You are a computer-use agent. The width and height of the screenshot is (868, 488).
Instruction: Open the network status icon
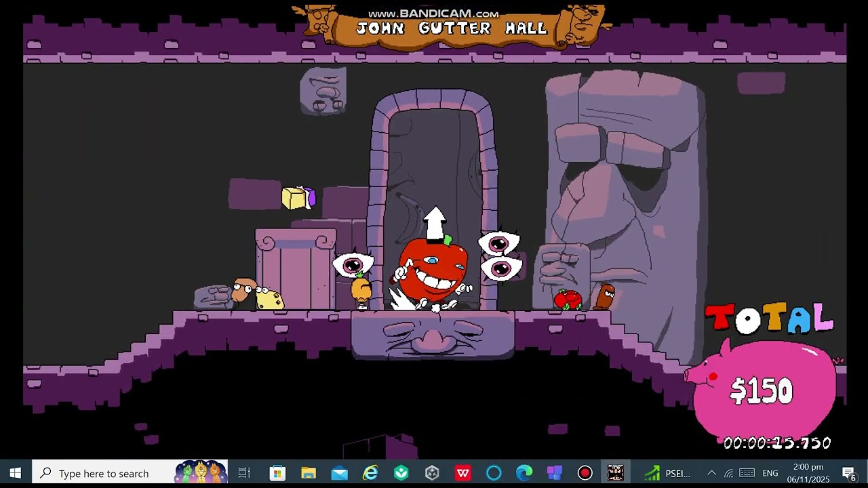(729, 473)
